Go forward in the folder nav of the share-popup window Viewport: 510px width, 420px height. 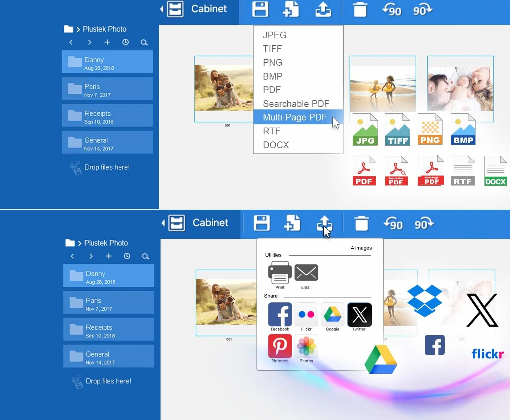pyautogui.click(x=91, y=256)
